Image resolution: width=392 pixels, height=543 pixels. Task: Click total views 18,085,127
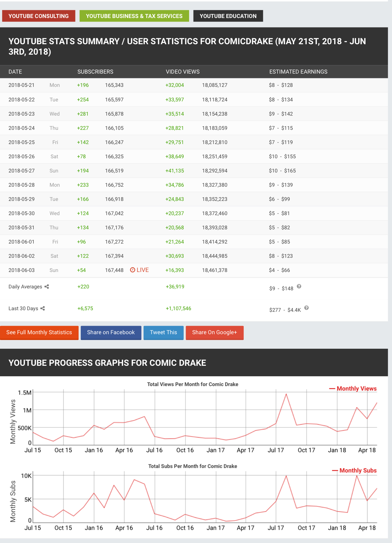(x=215, y=85)
